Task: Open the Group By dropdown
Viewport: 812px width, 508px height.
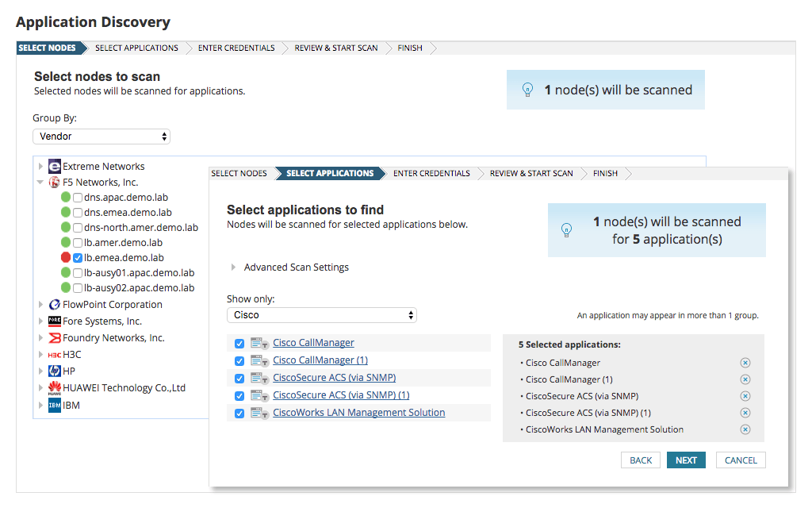Action: click(101, 136)
